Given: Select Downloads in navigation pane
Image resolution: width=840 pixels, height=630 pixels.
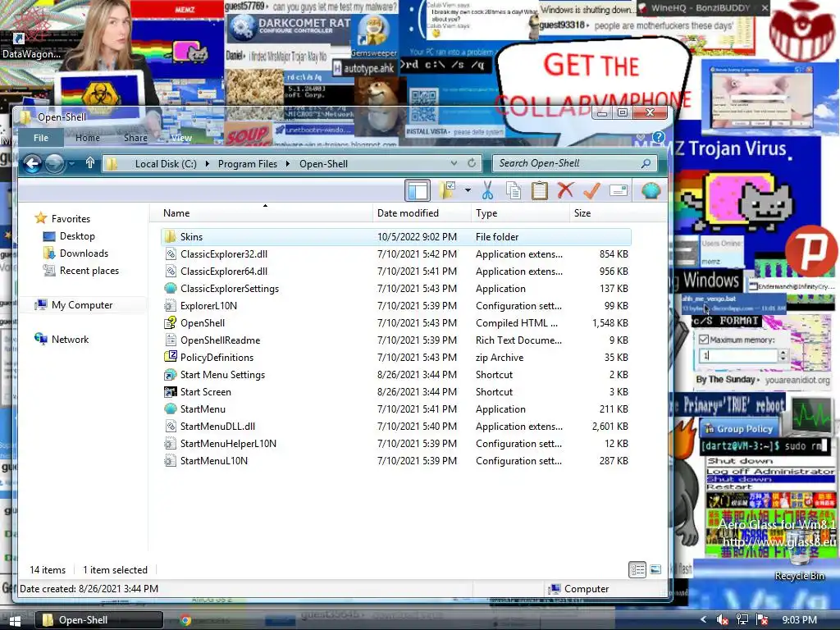Looking at the screenshot, I should click(x=84, y=253).
